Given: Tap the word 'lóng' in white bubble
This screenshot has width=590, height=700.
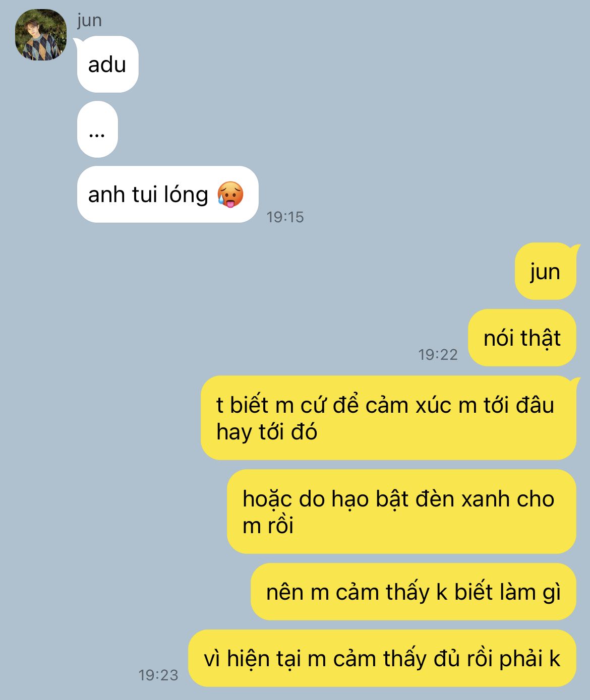Looking at the screenshot, I should pyautogui.click(x=189, y=195).
